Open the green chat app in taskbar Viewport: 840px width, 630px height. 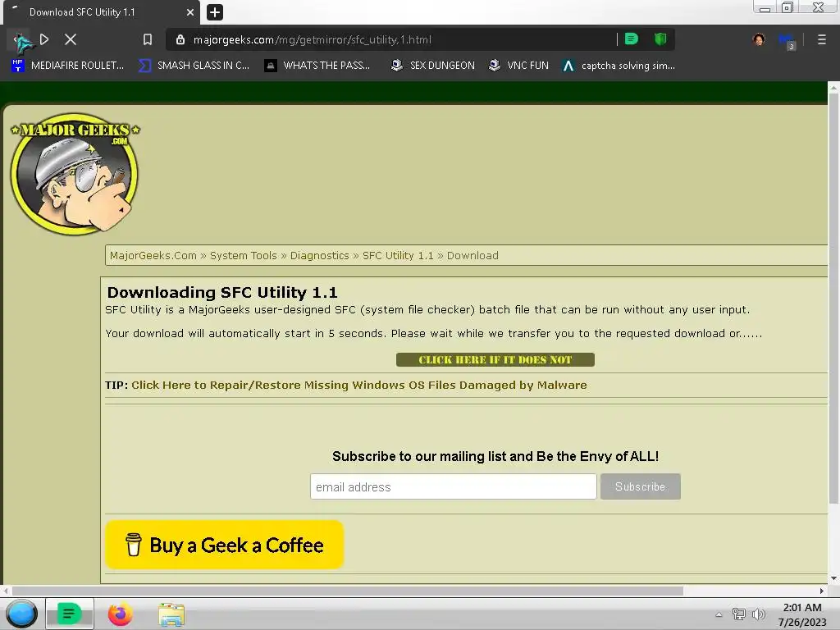[x=70, y=614]
